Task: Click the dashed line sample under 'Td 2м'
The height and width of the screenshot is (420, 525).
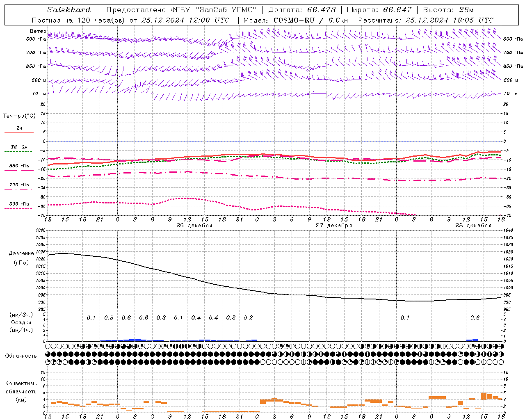Action: (x=18, y=151)
